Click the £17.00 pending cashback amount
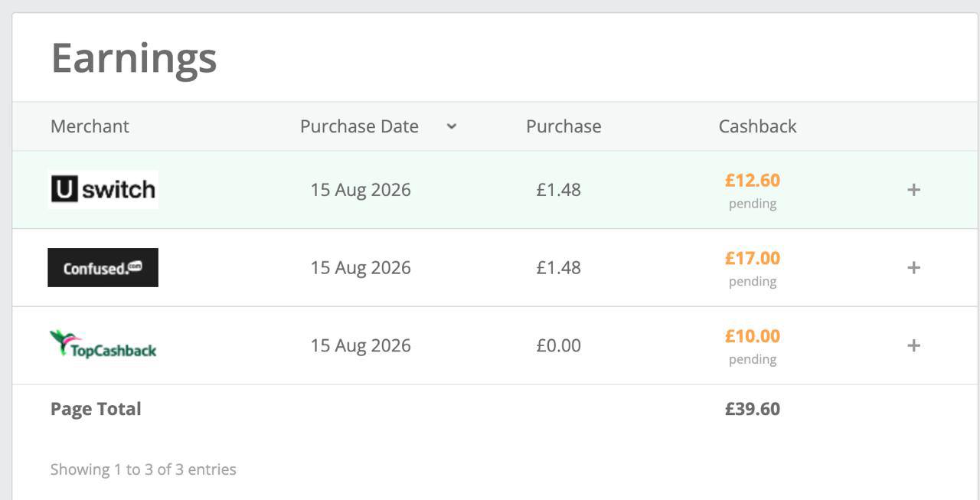This screenshot has width=980, height=500. (x=753, y=258)
